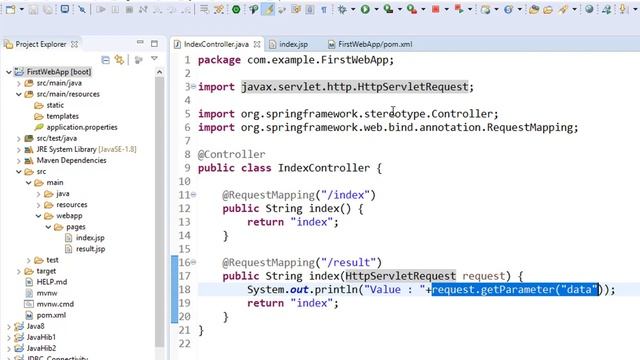Collapse the FirstWebApp [boot] project
The height and width of the screenshot is (360, 640).
(9, 72)
